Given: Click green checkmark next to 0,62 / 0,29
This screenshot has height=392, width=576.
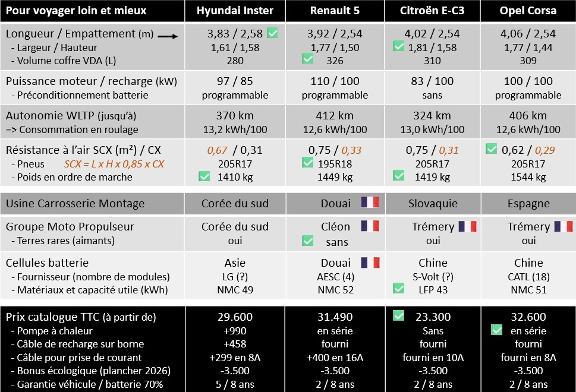Looking at the screenshot, I should (x=491, y=148).
